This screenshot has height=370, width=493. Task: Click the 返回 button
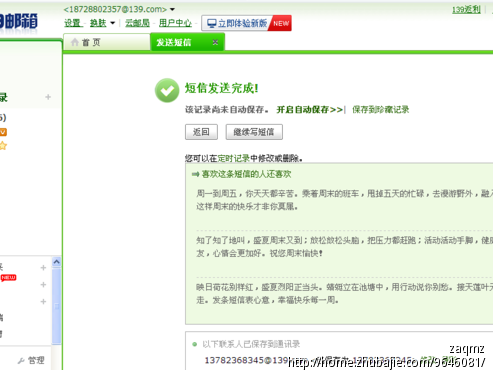click(x=201, y=132)
